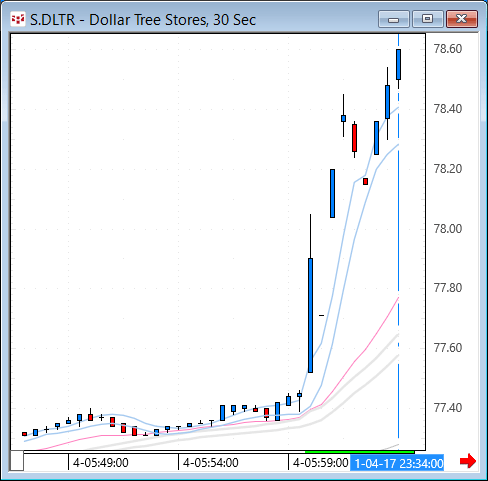The width and height of the screenshot is (488, 481).
Task: Click the small white box at bottom-left corner
Action: click(17, 460)
